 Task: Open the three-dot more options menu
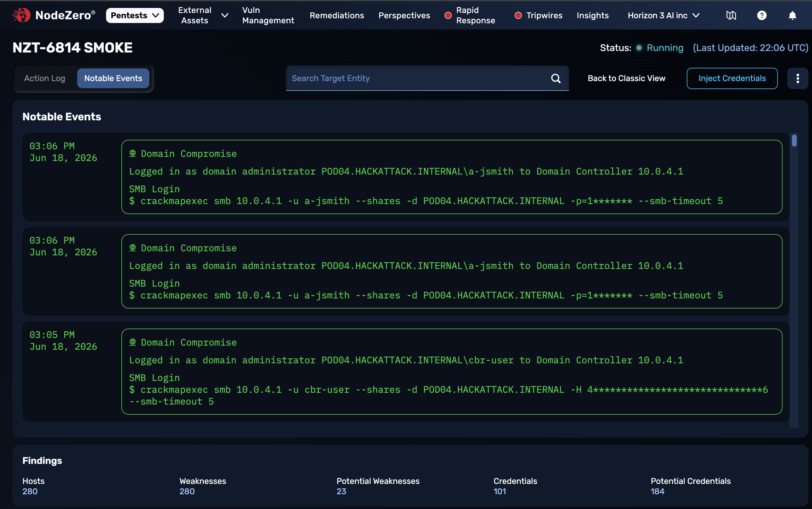pos(798,78)
